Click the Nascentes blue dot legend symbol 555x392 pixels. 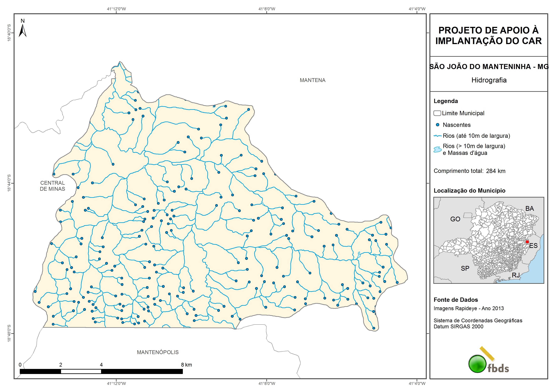point(437,125)
